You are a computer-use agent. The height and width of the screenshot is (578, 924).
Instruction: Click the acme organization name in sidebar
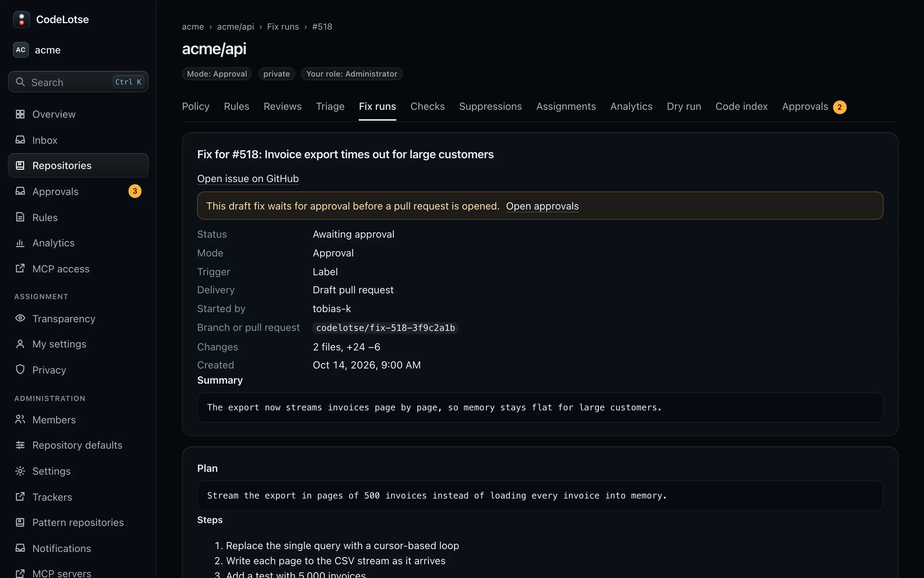point(48,50)
